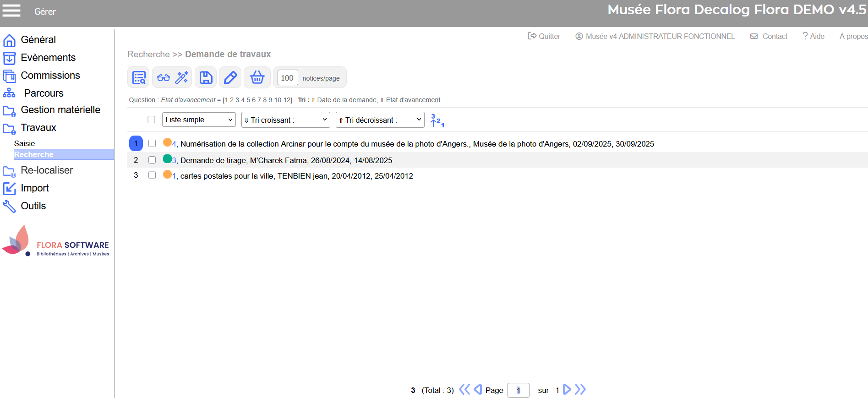Click the floppy disk save icon

(x=206, y=77)
